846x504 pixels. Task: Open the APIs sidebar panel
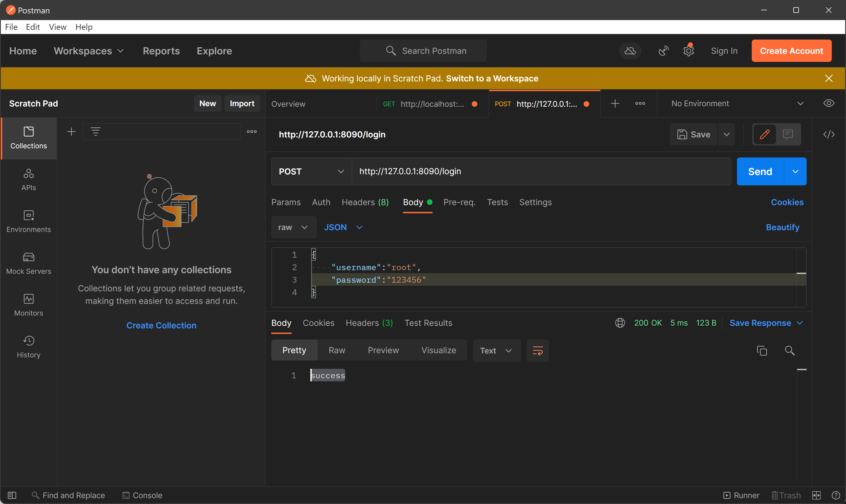(28, 180)
